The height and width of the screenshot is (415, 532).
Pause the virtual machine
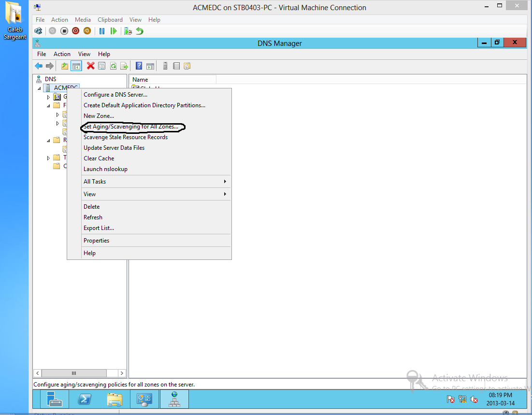click(102, 31)
